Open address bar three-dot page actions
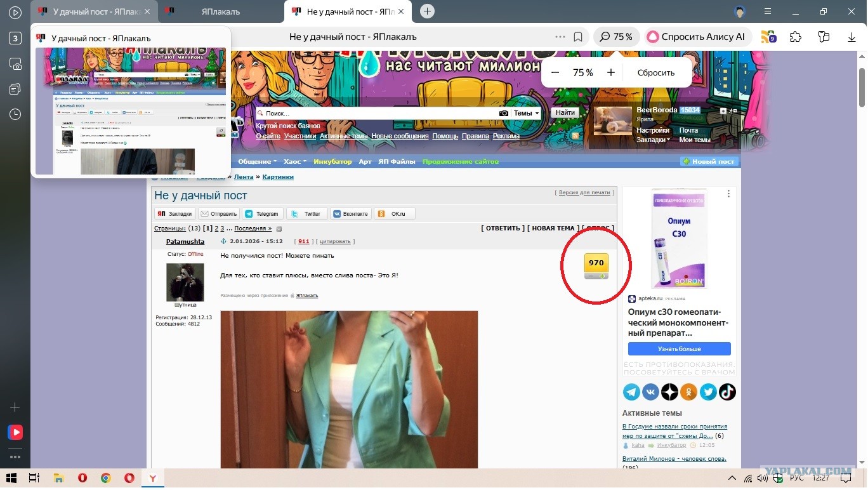Screen dimensions: 868x490 560,37
